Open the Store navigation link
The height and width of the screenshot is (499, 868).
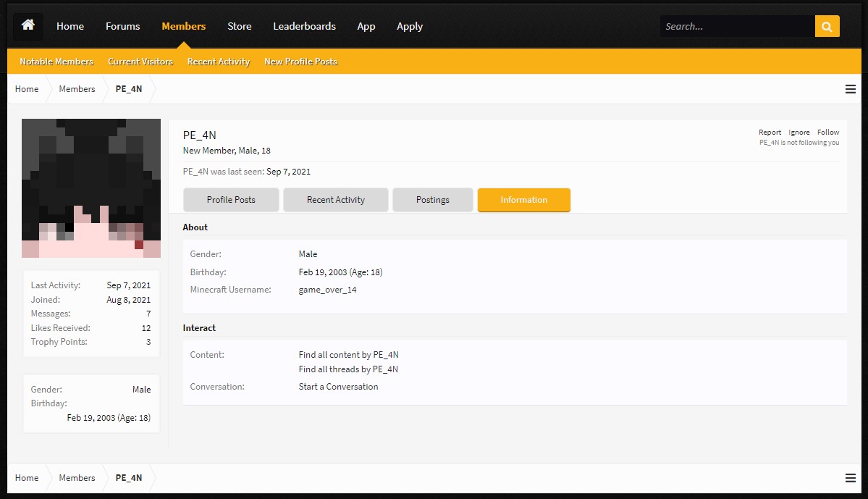click(239, 26)
